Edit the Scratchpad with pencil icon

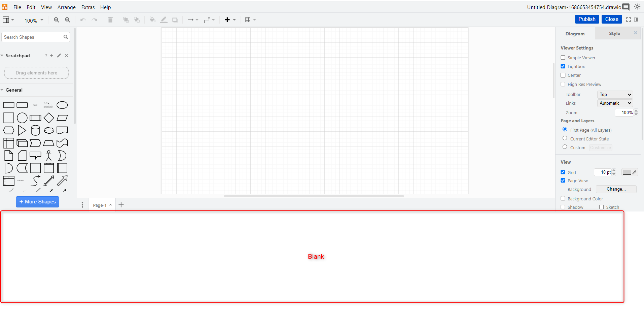click(59, 56)
